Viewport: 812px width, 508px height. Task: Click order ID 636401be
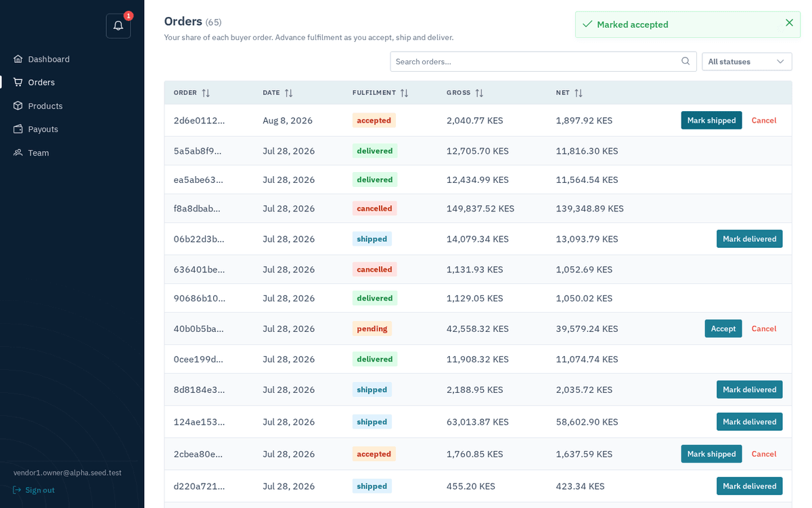pos(199,270)
